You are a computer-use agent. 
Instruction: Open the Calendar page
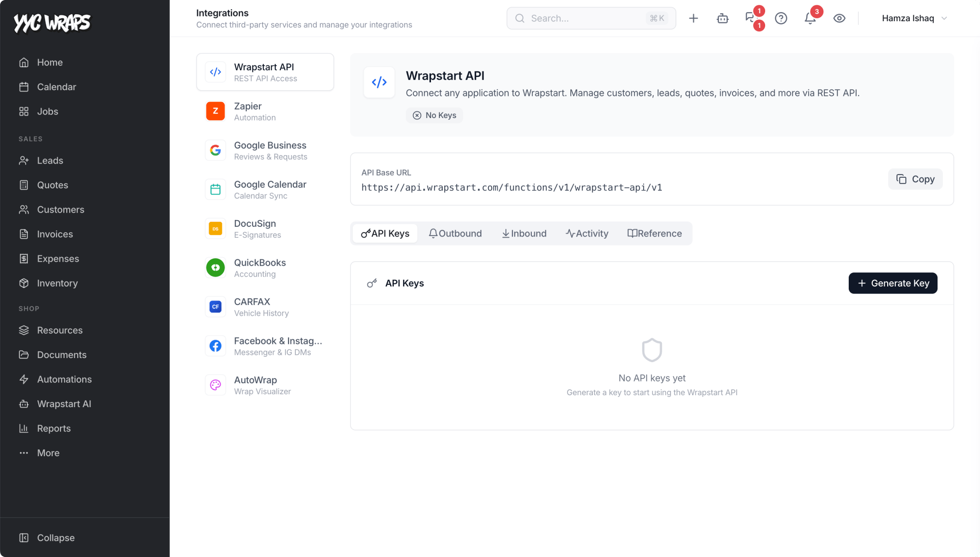(56, 87)
